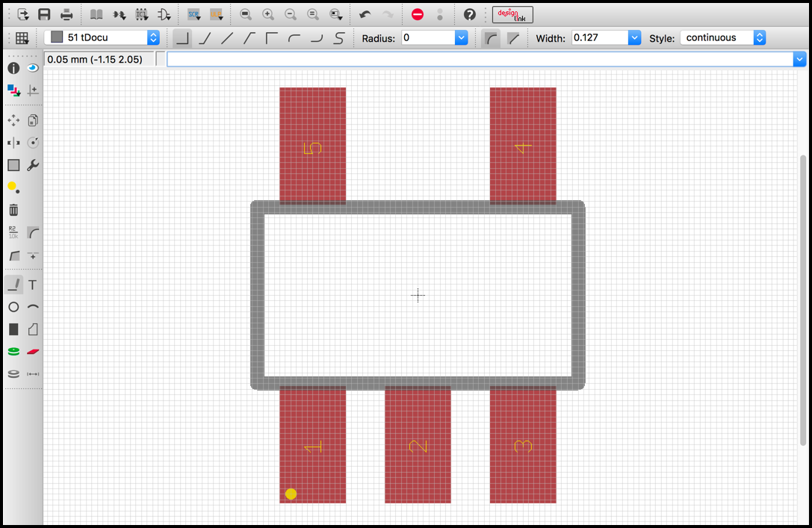Activate the Show eye tool
The width and height of the screenshot is (812, 528).
point(33,68)
